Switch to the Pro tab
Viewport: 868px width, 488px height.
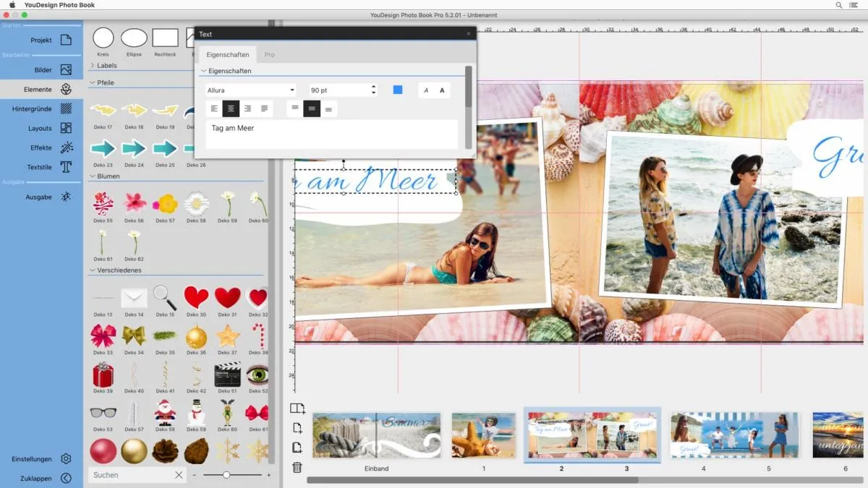tap(269, 55)
